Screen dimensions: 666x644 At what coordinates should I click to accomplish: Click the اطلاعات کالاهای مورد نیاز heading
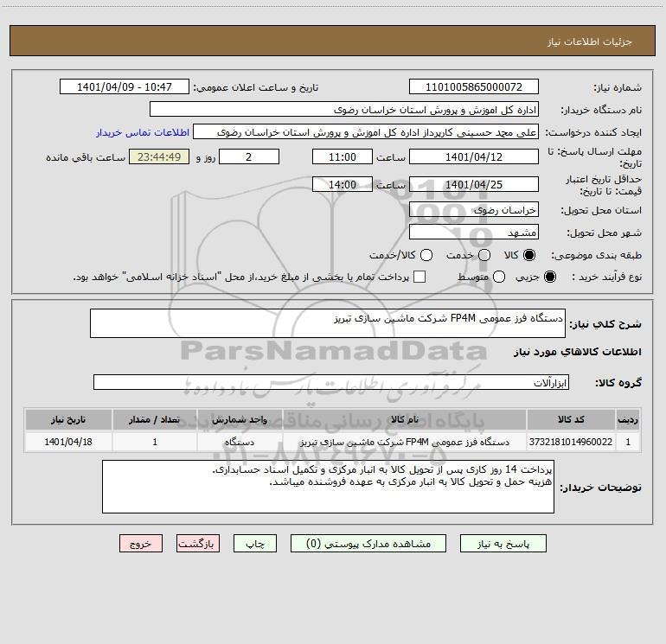577,352
